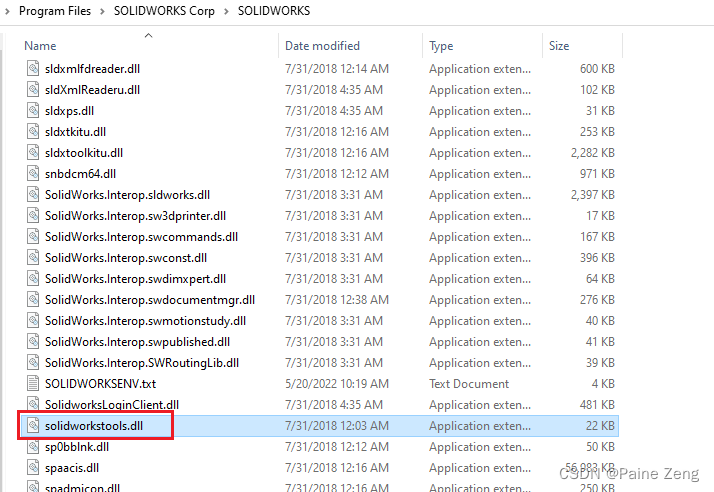Select the file name SolidWorks.Interop.swmotionstudy.dll
Screen dimensions: 714x492
pos(145,321)
